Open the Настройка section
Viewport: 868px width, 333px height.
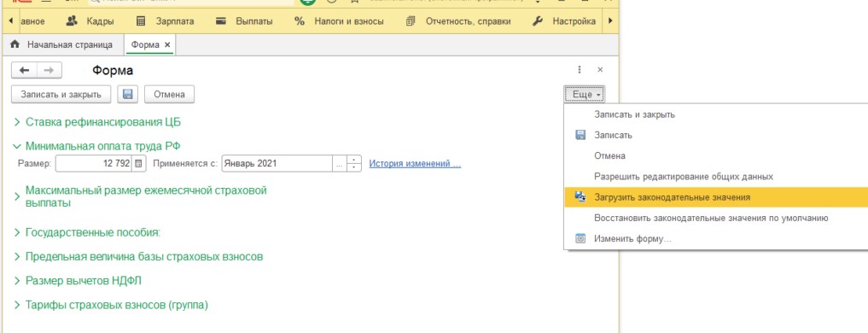pyautogui.click(x=564, y=21)
